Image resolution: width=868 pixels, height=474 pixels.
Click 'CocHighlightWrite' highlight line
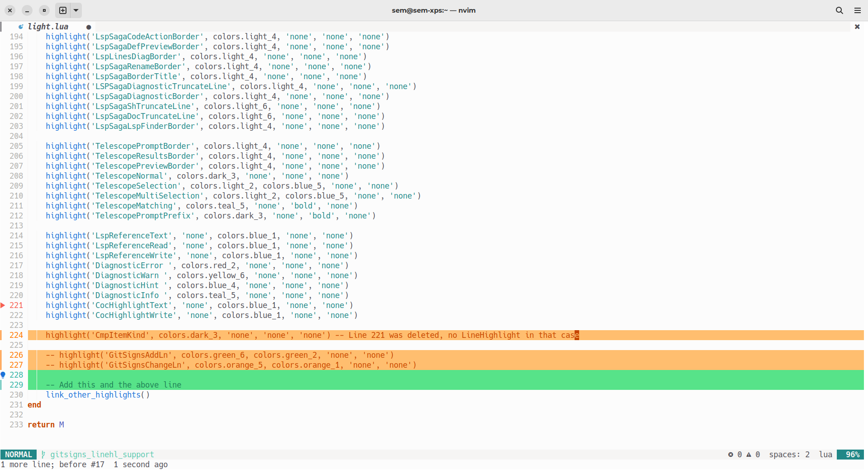[202, 315]
